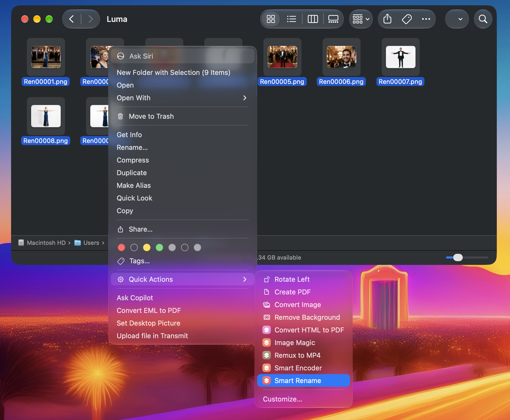
Task: Apply the yellow tag color
Action: click(147, 247)
